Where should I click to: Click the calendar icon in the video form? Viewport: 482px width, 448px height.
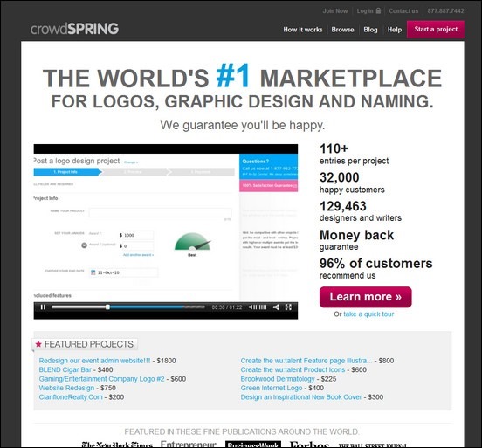tap(93, 272)
